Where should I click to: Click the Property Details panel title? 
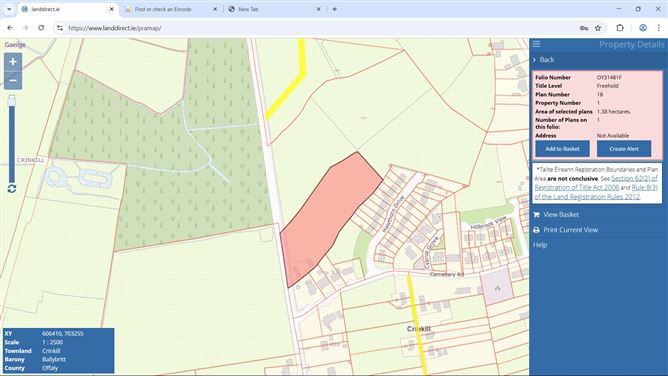[631, 44]
